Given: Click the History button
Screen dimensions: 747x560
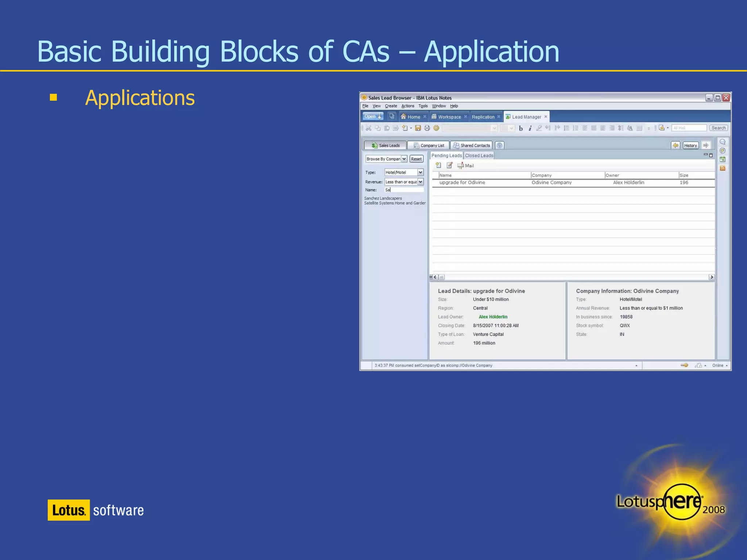Looking at the screenshot, I should pyautogui.click(x=690, y=145).
